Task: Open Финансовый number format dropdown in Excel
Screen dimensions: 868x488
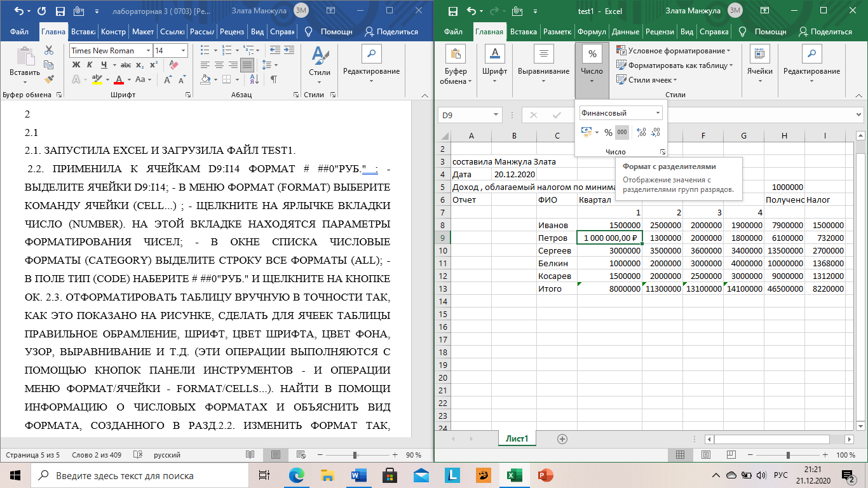Action: [x=658, y=113]
